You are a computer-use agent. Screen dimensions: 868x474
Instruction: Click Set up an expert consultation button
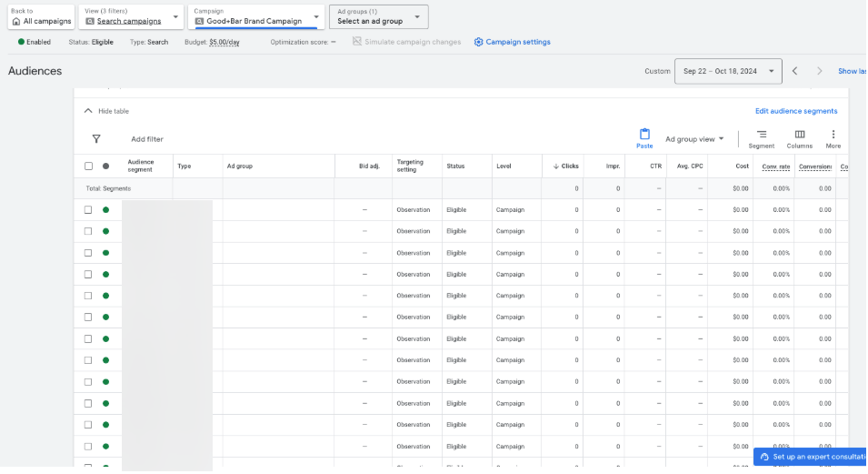[x=810, y=456]
